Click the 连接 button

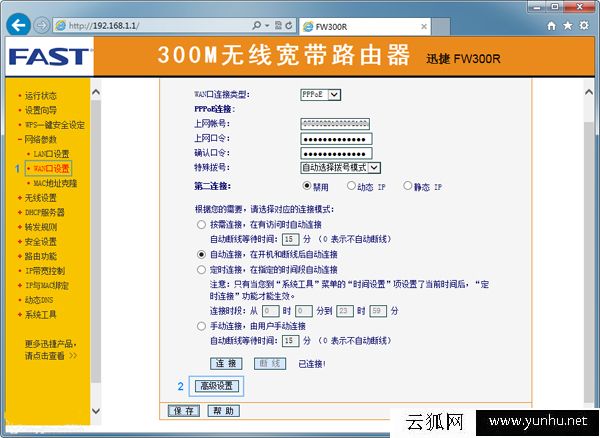coord(226,363)
